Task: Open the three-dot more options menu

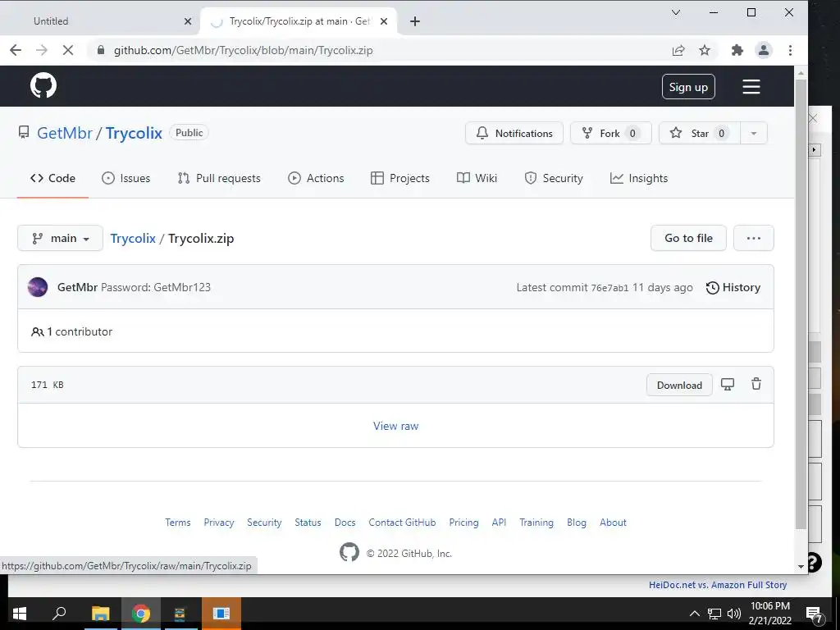Action: (753, 238)
